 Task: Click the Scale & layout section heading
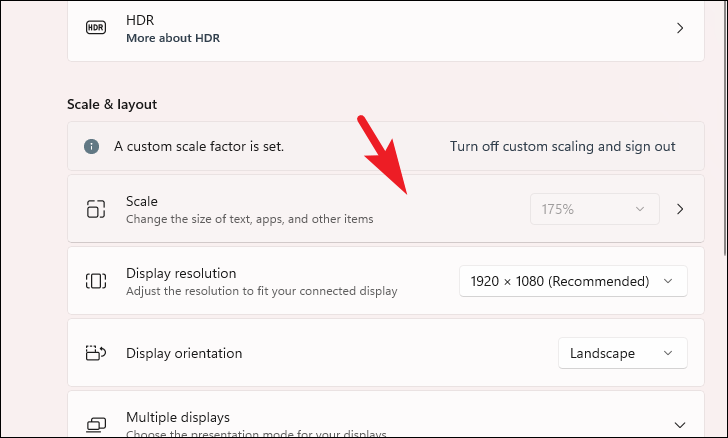tap(112, 104)
